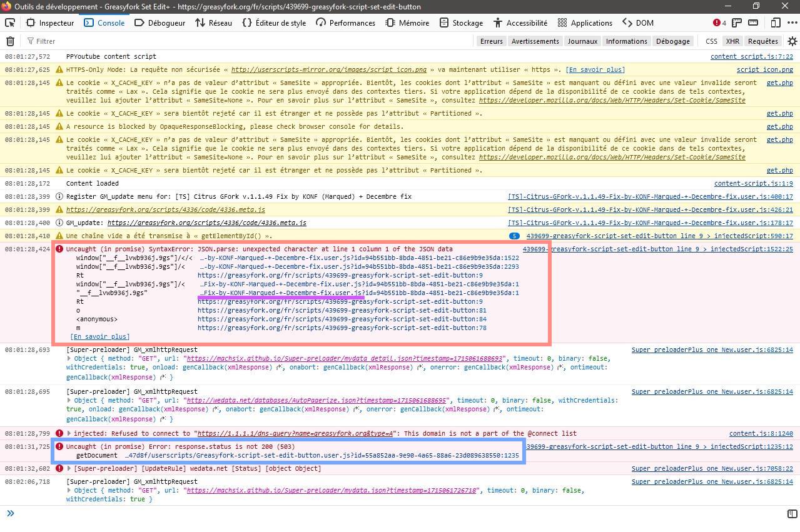
Task: Click the first 'En savoir plus' HTTPS-Only link
Action: coord(595,70)
